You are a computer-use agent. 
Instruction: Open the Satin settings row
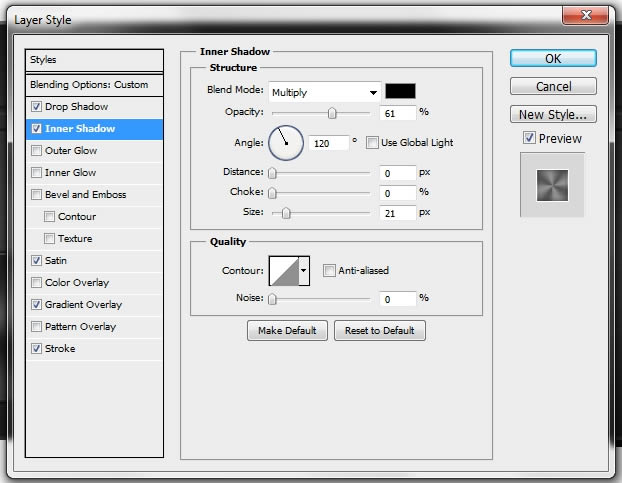(94, 261)
